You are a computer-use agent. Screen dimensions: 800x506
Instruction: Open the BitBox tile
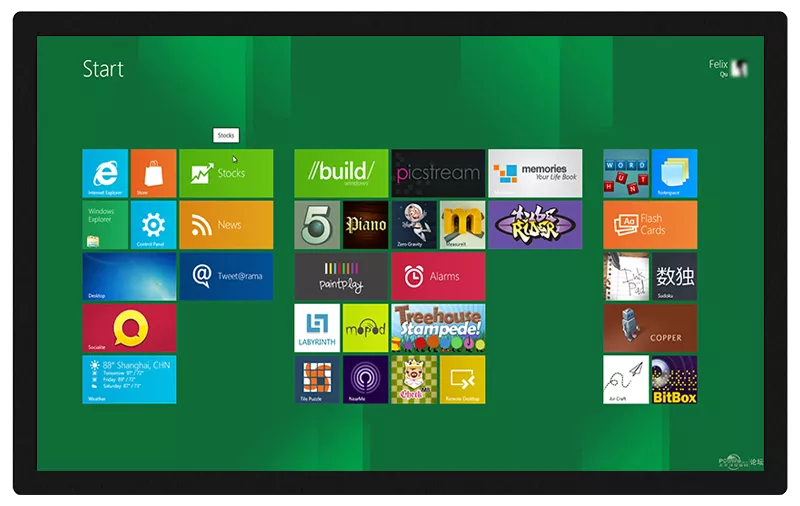click(x=675, y=380)
